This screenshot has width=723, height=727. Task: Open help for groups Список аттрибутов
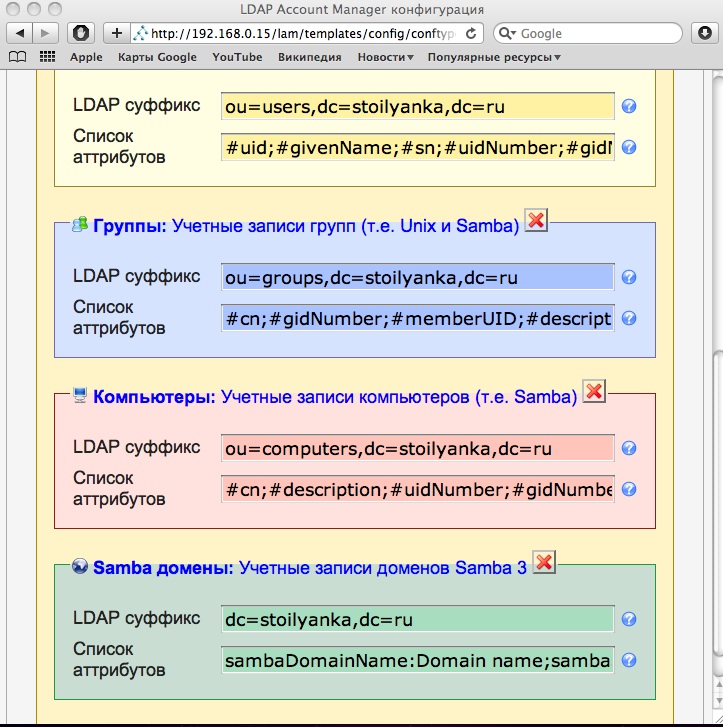629,319
